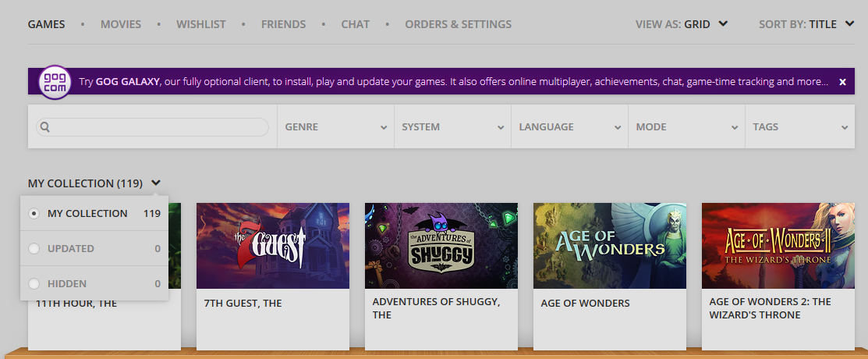Switch to the Movies tab
868x359 pixels.
point(121,24)
